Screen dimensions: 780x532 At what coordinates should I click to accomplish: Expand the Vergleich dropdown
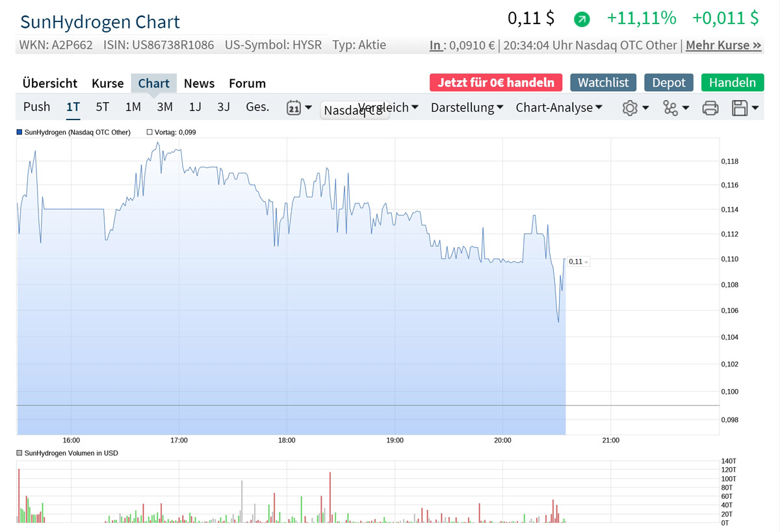point(388,107)
